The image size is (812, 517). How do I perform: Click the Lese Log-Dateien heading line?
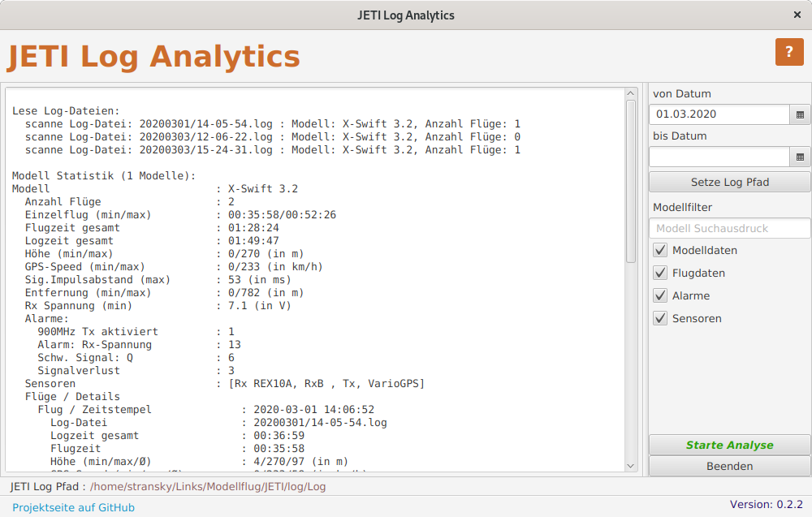[x=66, y=111]
